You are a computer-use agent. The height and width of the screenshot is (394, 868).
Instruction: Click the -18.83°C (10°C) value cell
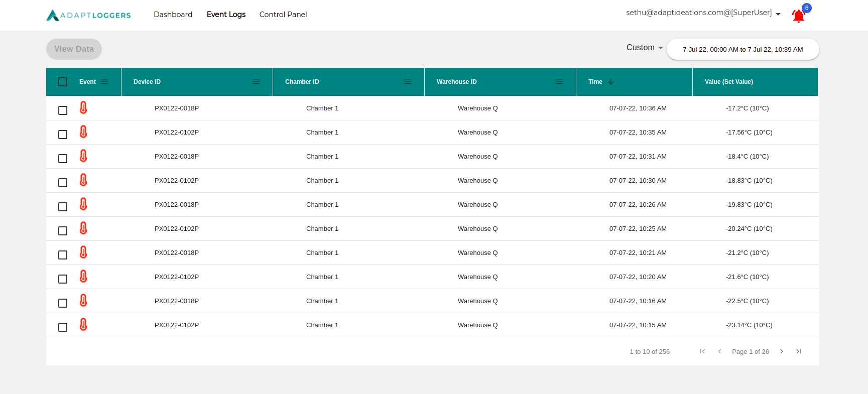point(749,181)
